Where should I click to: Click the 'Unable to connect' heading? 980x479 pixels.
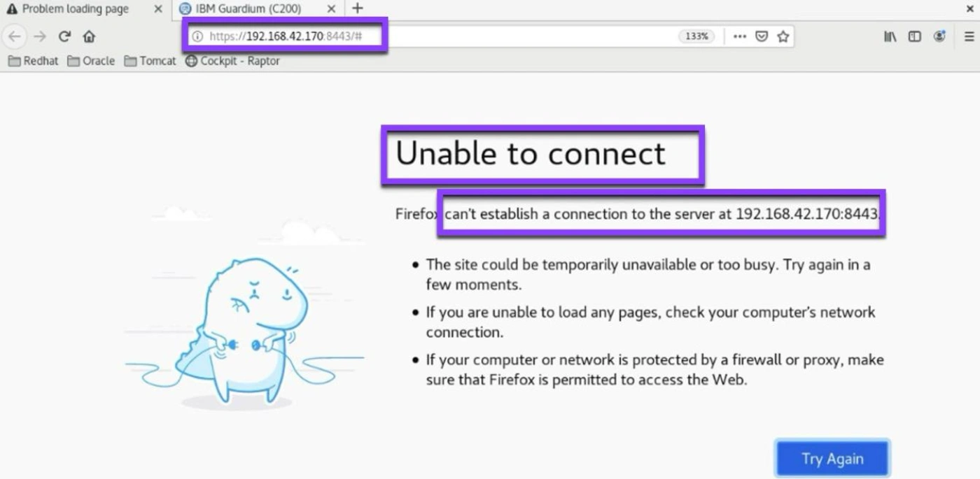[x=531, y=153]
